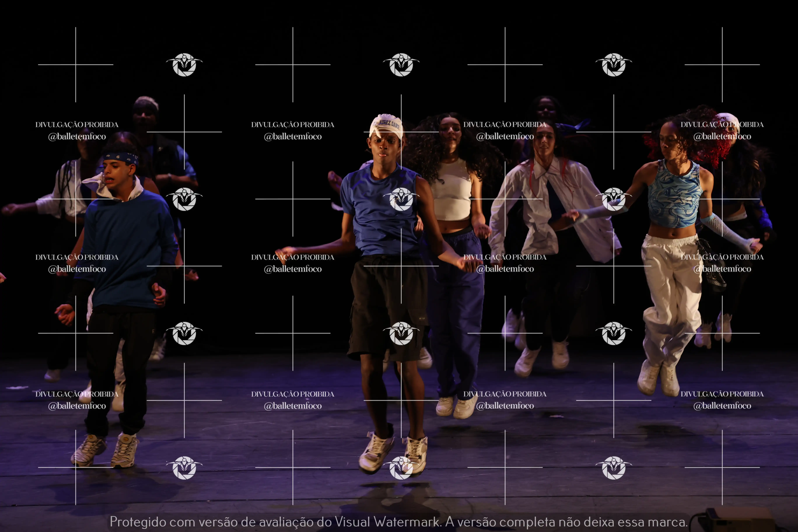Click the watermark logo beside white-shirt dancer's hand

point(613,199)
